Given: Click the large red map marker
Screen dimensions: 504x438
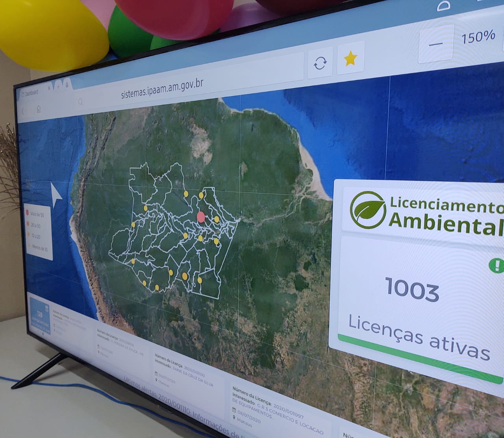Looking at the screenshot, I should click(x=201, y=217).
